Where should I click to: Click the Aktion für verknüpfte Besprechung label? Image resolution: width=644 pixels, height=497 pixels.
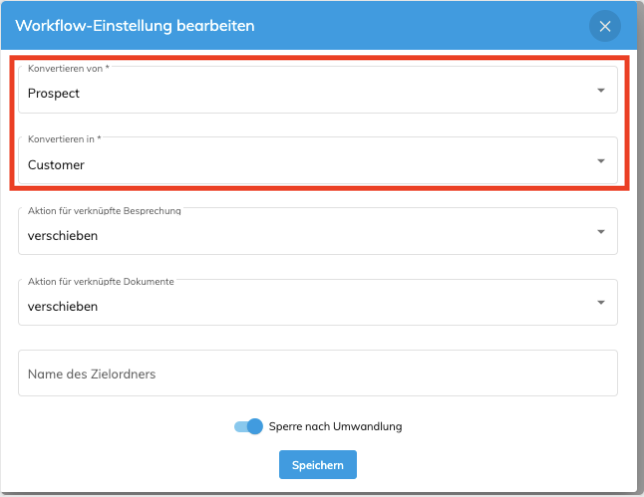pyautogui.click(x=104, y=211)
